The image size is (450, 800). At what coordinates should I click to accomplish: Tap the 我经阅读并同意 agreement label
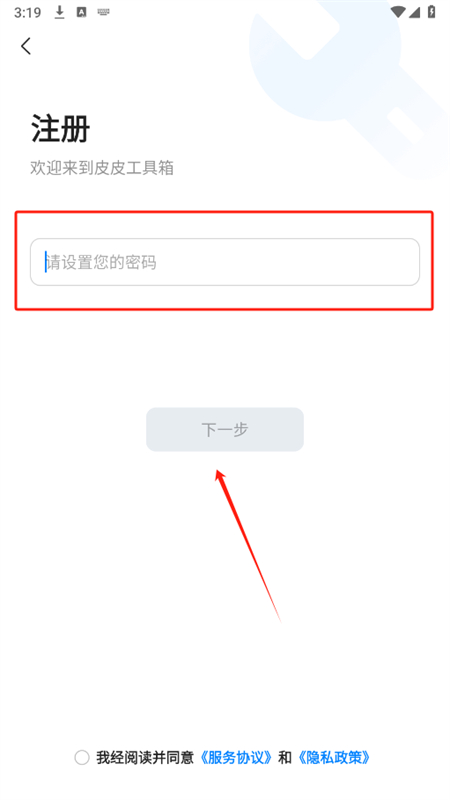pyautogui.click(x=145, y=758)
